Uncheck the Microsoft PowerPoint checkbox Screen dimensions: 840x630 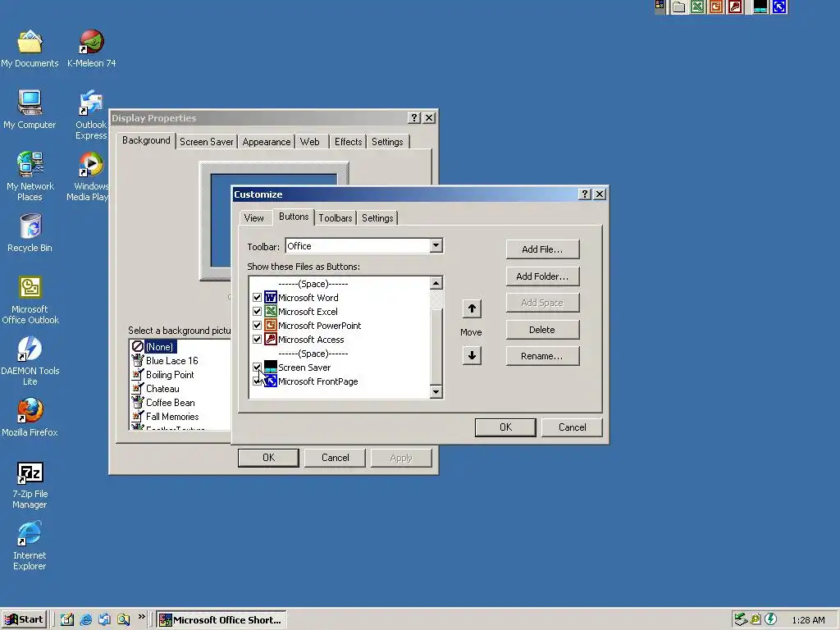tap(257, 325)
